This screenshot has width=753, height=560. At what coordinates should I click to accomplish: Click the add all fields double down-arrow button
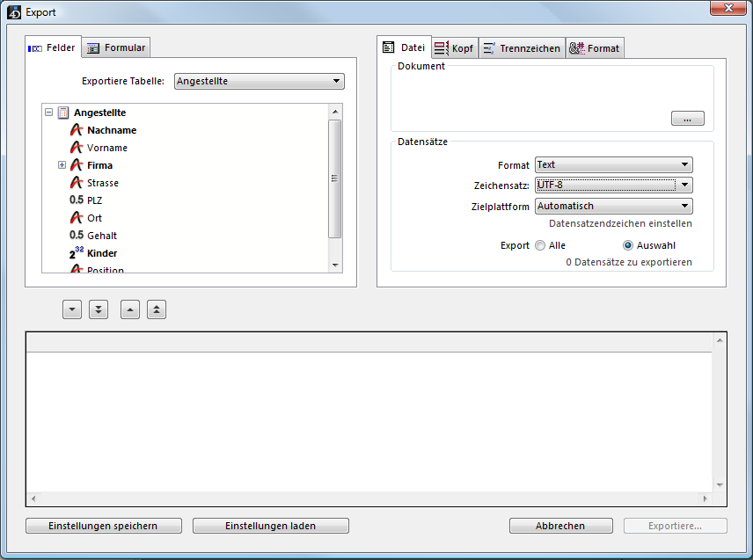pos(99,309)
